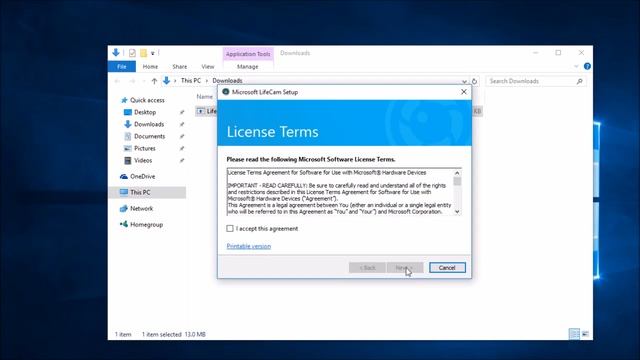
Task: Switch to large icons view in status bar
Action: (x=585, y=334)
